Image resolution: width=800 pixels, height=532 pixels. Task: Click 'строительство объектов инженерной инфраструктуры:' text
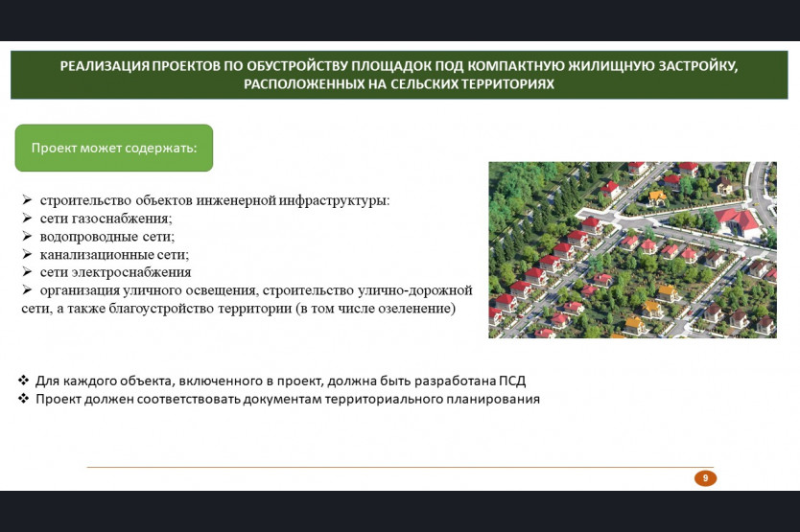point(215,200)
